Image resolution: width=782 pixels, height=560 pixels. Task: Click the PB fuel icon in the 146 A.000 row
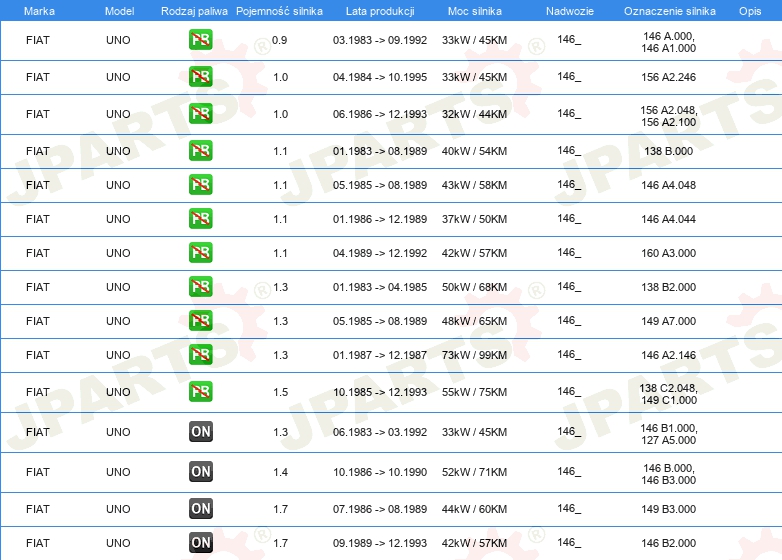(200, 40)
